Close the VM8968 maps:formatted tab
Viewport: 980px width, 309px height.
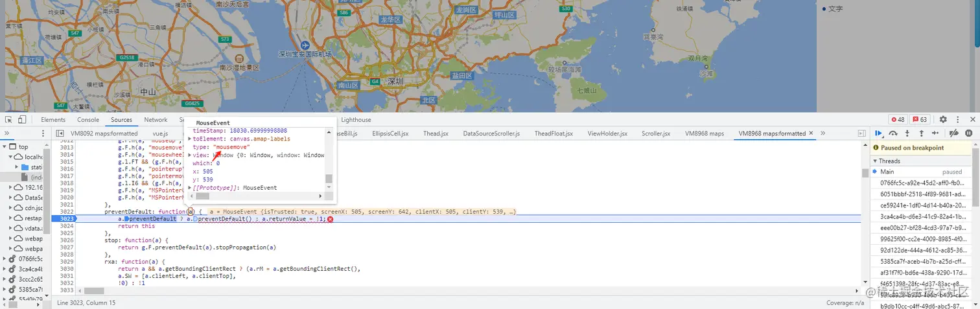[812, 133]
